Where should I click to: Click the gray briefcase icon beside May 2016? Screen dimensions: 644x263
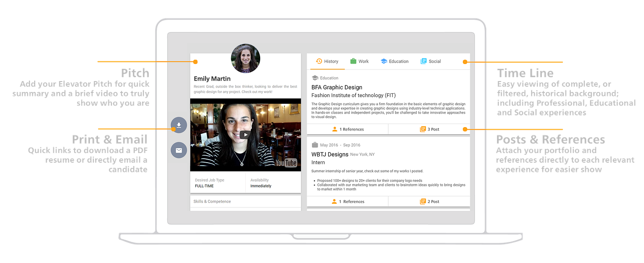[315, 145]
